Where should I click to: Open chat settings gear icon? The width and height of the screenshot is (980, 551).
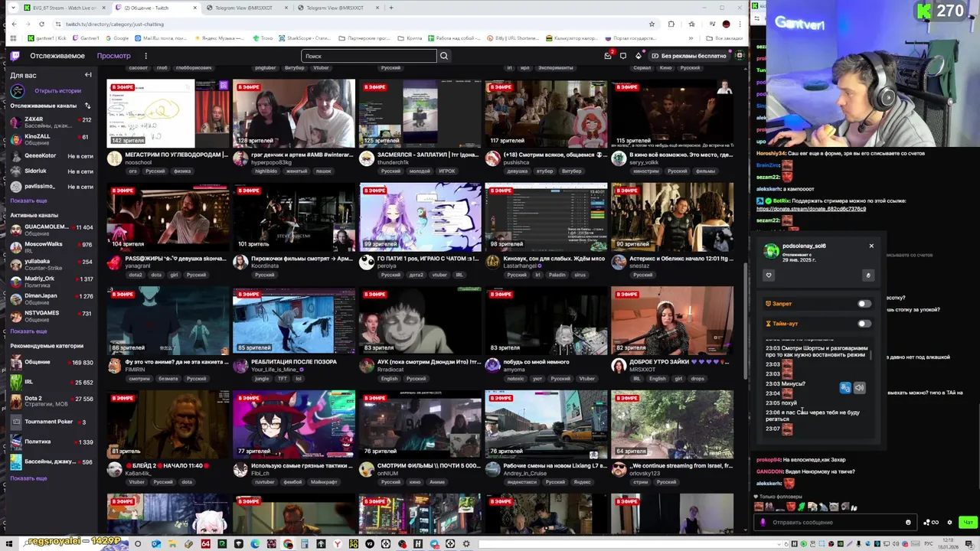click(950, 523)
